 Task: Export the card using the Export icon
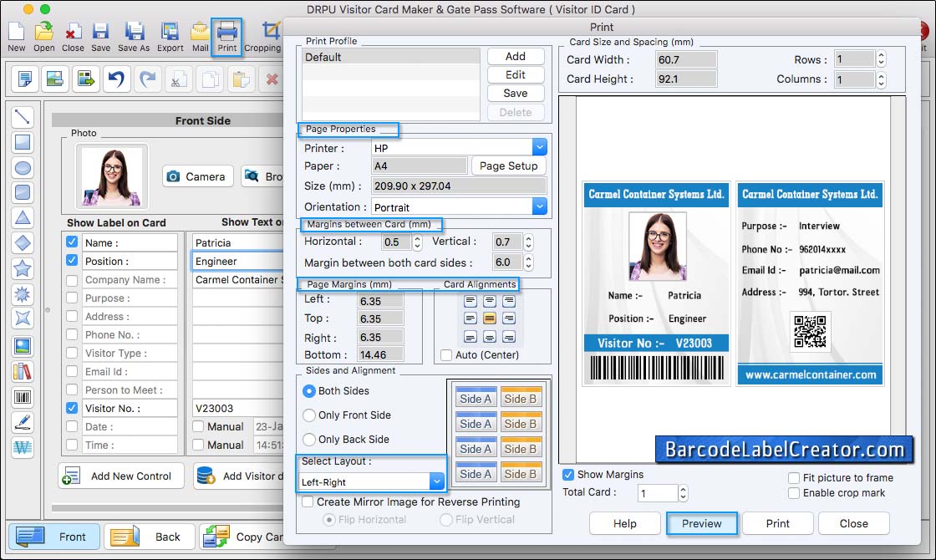[170, 37]
